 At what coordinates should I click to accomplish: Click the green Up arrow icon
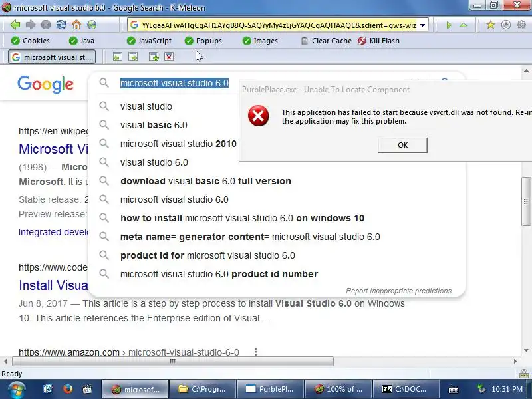point(464,25)
